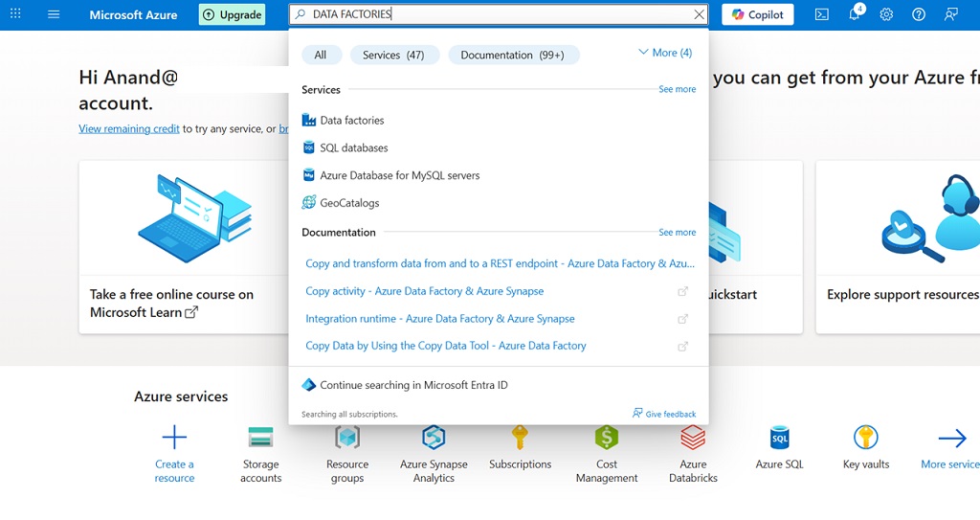Image resolution: width=980 pixels, height=520 pixels.
Task: Click external-link icon beside Integration runtime
Action: 683,319
